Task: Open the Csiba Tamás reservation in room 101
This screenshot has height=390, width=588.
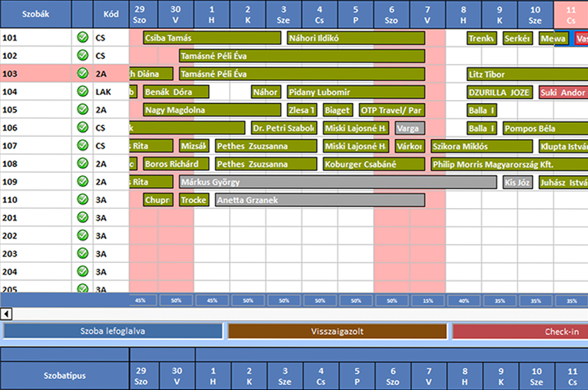Action: point(212,38)
